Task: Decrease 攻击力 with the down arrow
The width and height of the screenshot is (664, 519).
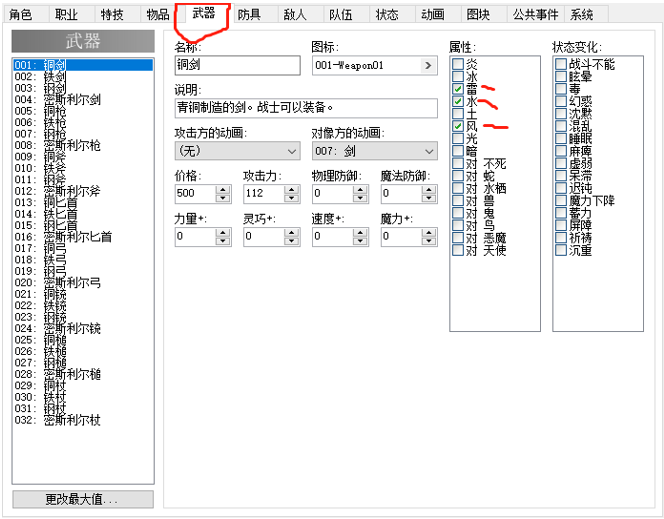Action: point(292,198)
